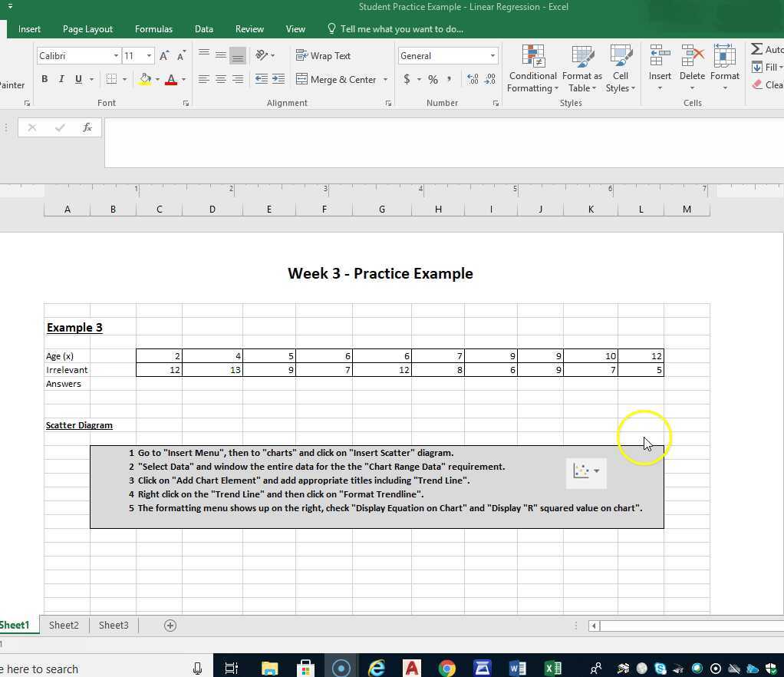Click the Insert Function fx button
The width and height of the screenshot is (784, 677).
pos(87,127)
